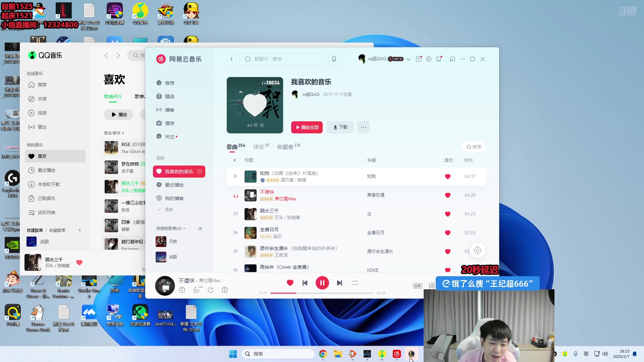The width and height of the screenshot is (644, 362).
Task: Open artist link 萧忆情Alex in song row
Action: click(x=285, y=199)
